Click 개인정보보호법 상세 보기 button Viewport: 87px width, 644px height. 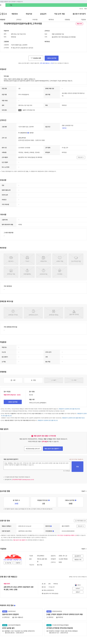tap(33, 449)
